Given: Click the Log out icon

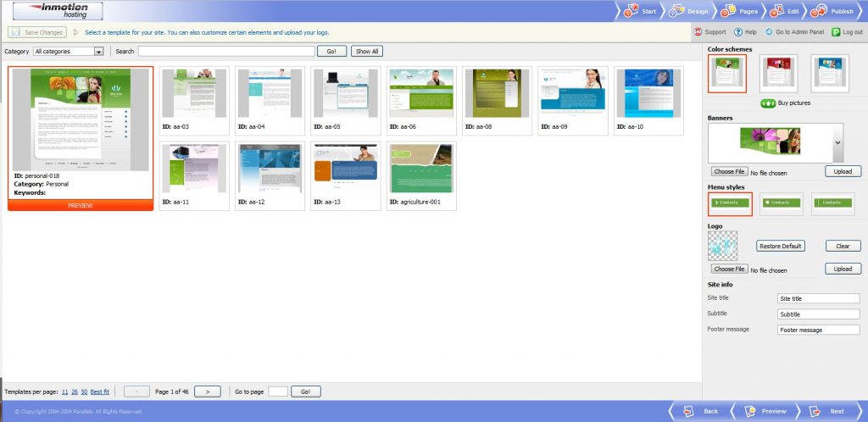Looking at the screenshot, I should pyautogui.click(x=836, y=32).
